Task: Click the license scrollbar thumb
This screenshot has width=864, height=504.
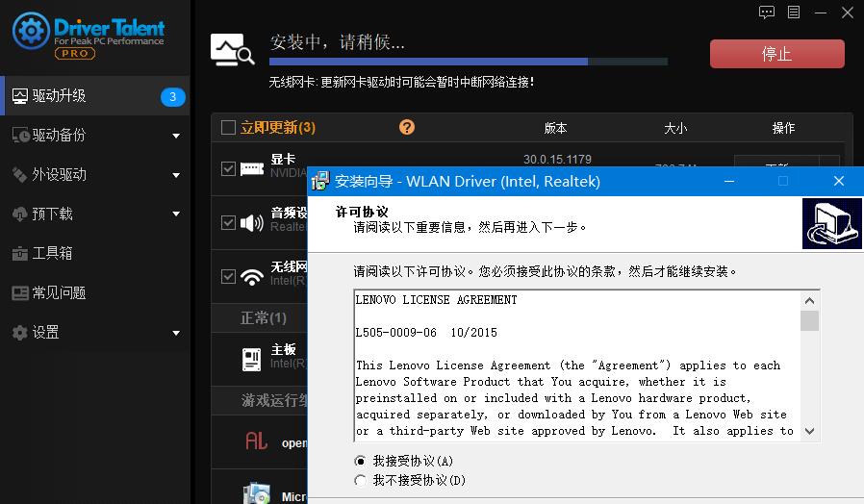Action: pos(809,320)
